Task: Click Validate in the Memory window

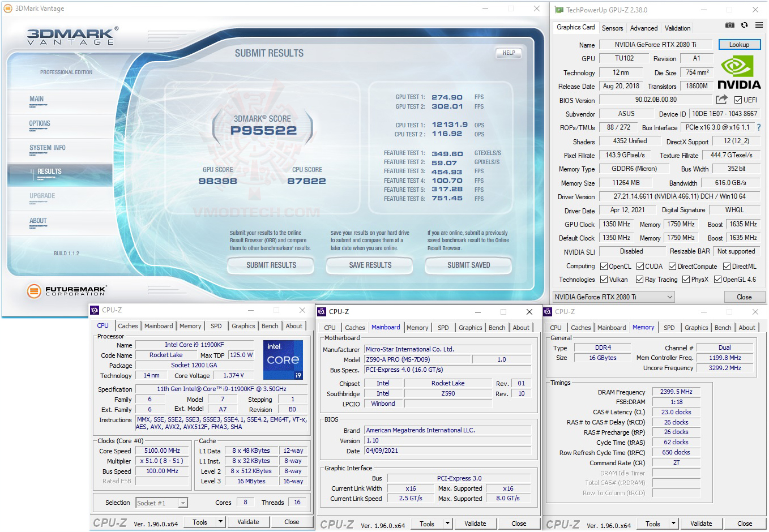Action: coord(701,524)
